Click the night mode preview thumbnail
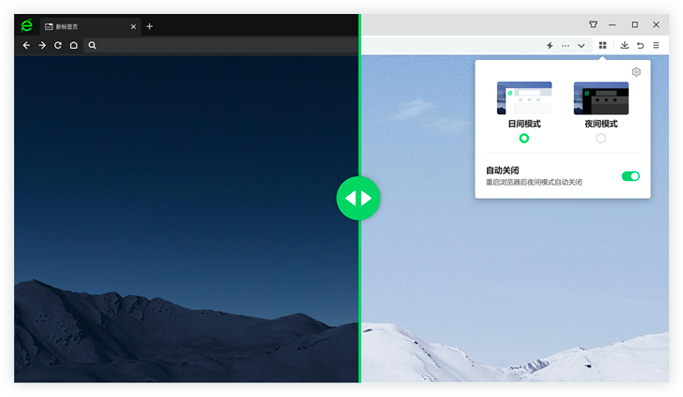683x397 pixels. [601, 98]
